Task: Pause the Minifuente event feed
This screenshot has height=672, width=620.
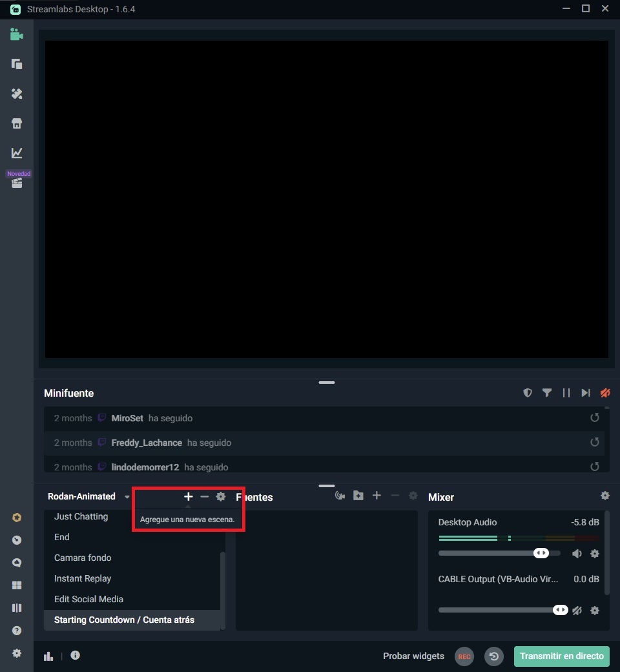Action: (566, 393)
